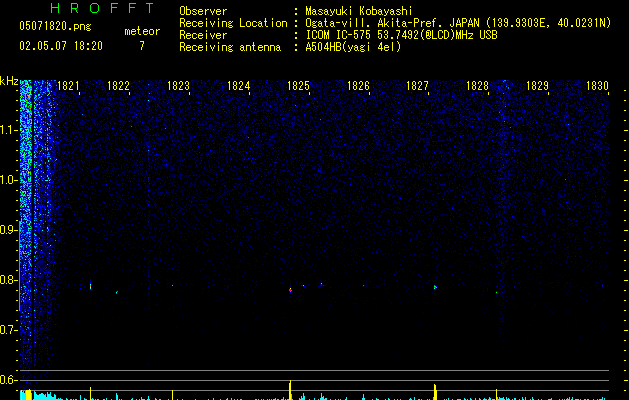Click the A504HB(yagi 4el) antenna text
Screen dimensions: 629x400
[x=353, y=47]
